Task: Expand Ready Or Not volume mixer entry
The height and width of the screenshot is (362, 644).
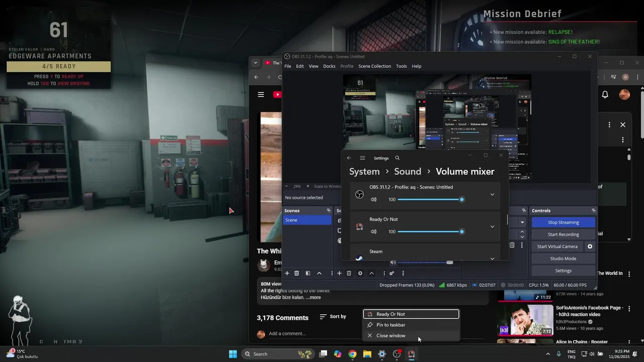Action: 492,227
